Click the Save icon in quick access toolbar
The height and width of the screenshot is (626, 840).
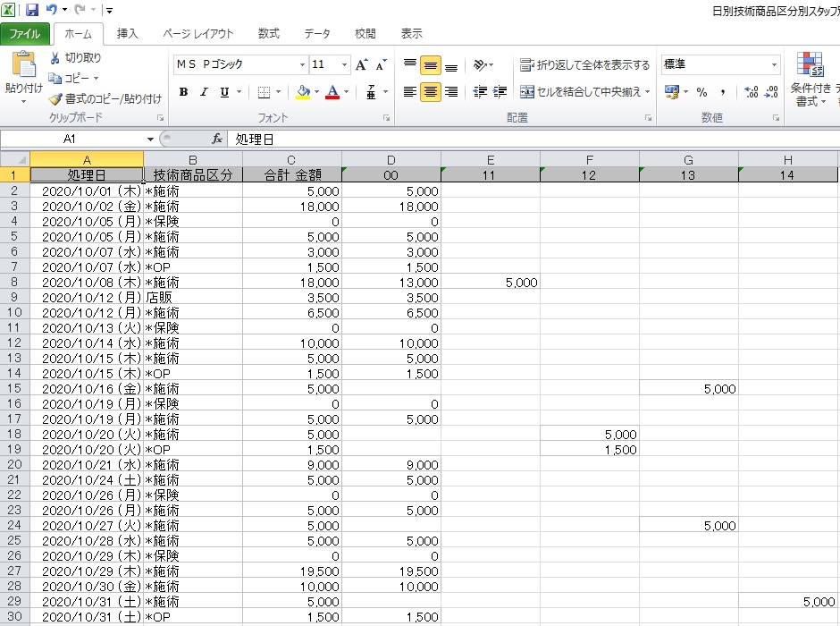(x=31, y=10)
